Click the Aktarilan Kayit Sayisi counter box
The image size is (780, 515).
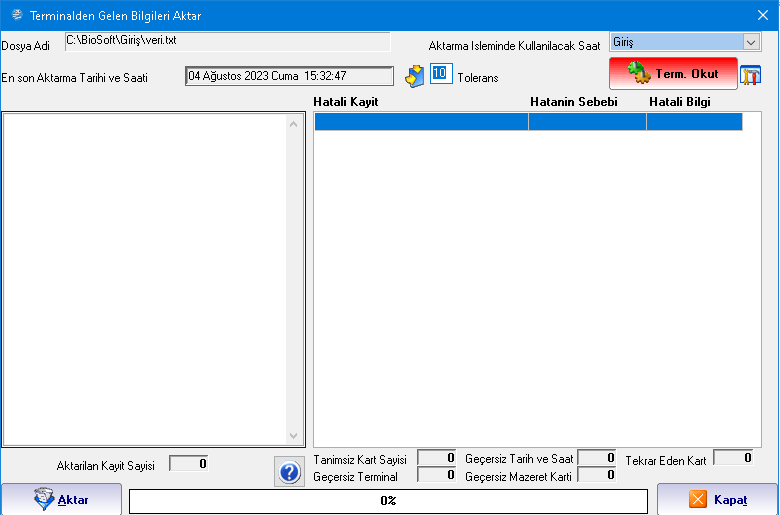pyautogui.click(x=188, y=463)
